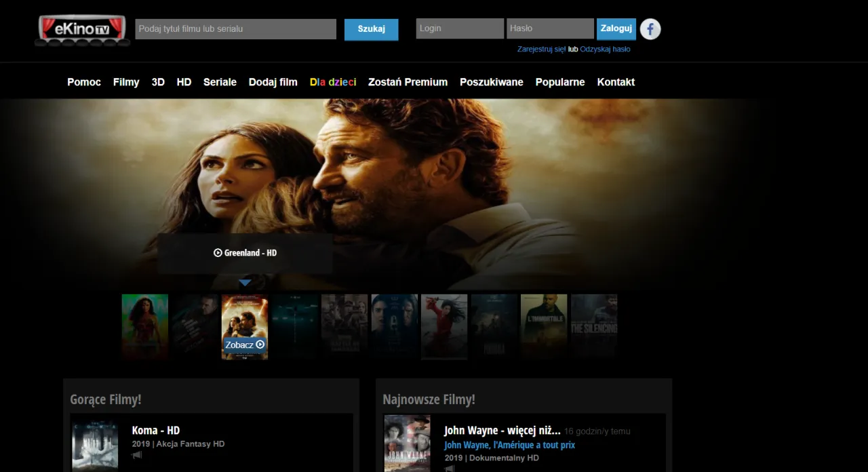The width and height of the screenshot is (868, 472).
Task: Open the Kontakt menu item
Action: 616,82
